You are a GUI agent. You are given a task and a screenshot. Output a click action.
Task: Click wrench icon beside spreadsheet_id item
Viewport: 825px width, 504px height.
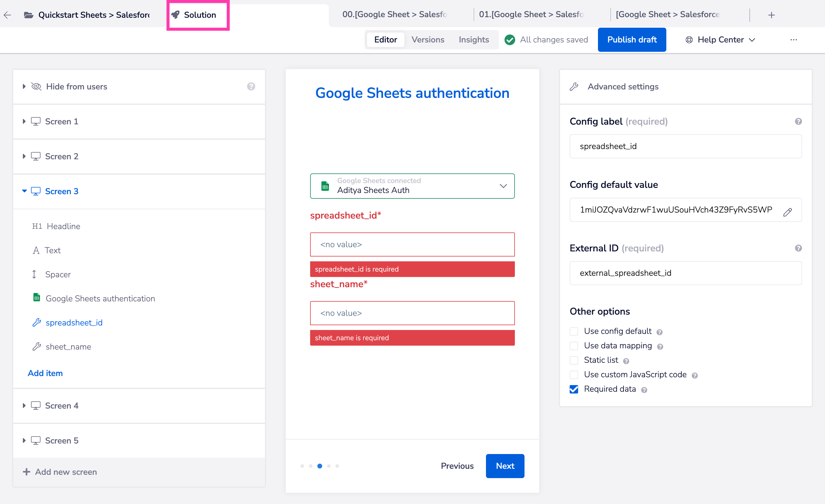coord(36,322)
